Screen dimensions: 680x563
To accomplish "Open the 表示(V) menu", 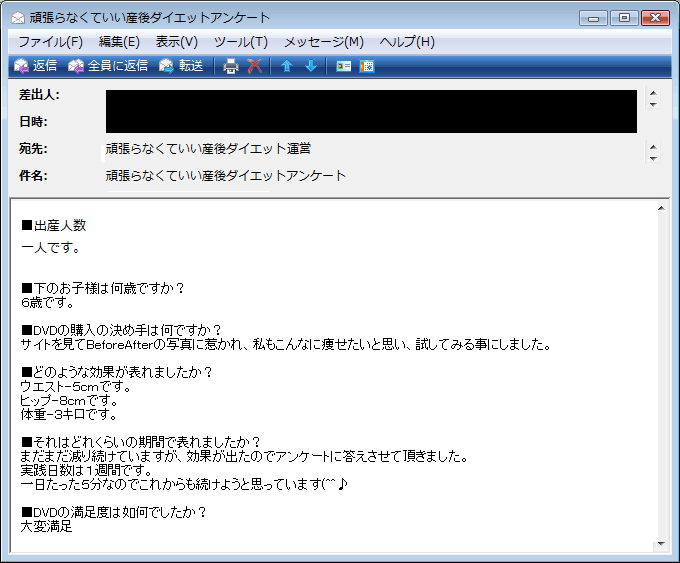I will tap(177, 42).
